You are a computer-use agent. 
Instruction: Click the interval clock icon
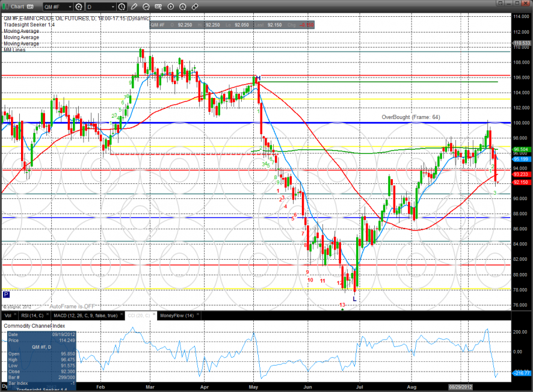[122, 7]
